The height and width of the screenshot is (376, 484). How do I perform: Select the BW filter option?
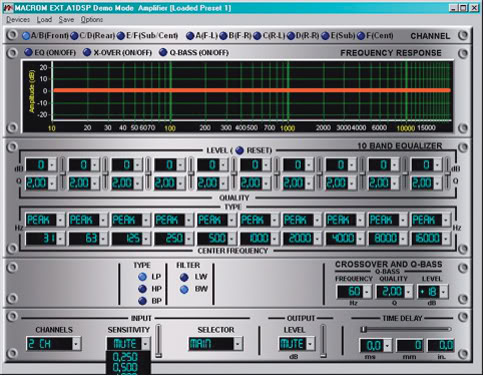pyautogui.click(x=184, y=289)
